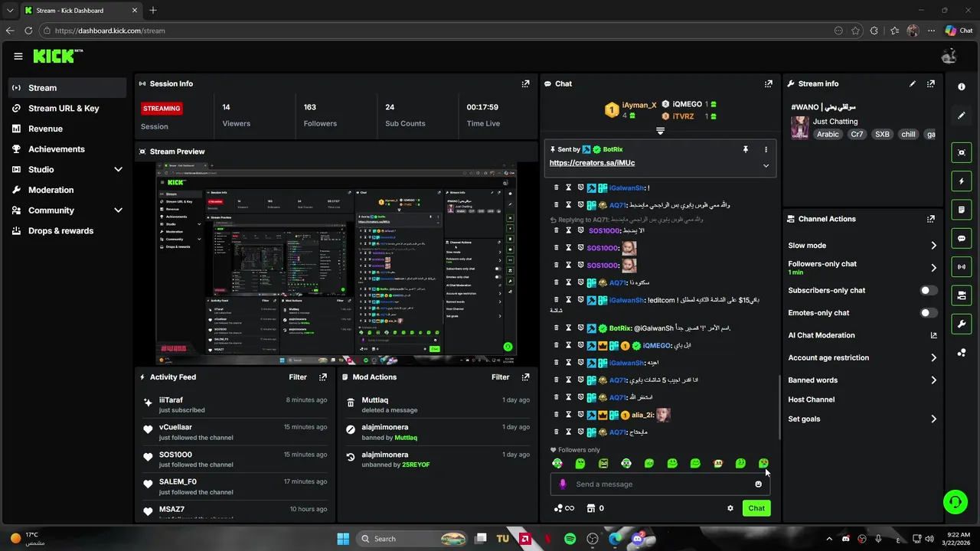Toggle the document widget icon in right sidebar
The image size is (980, 551).
(x=962, y=210)
